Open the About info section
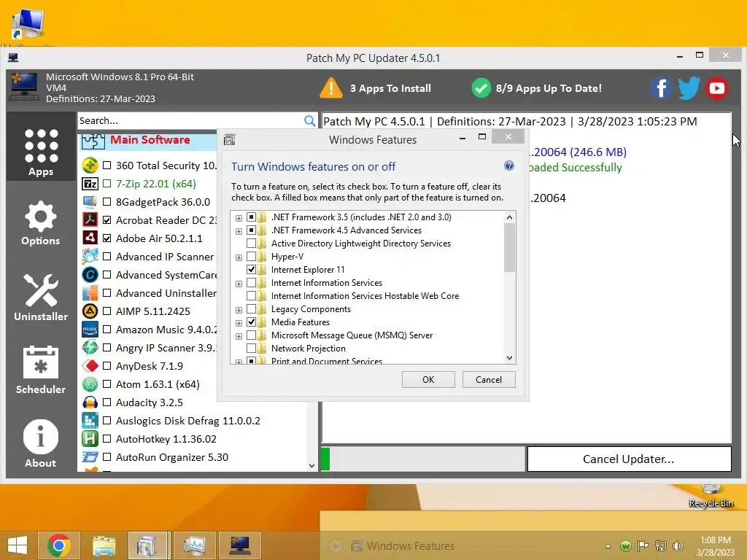747x560 pixels. (41, 444)
